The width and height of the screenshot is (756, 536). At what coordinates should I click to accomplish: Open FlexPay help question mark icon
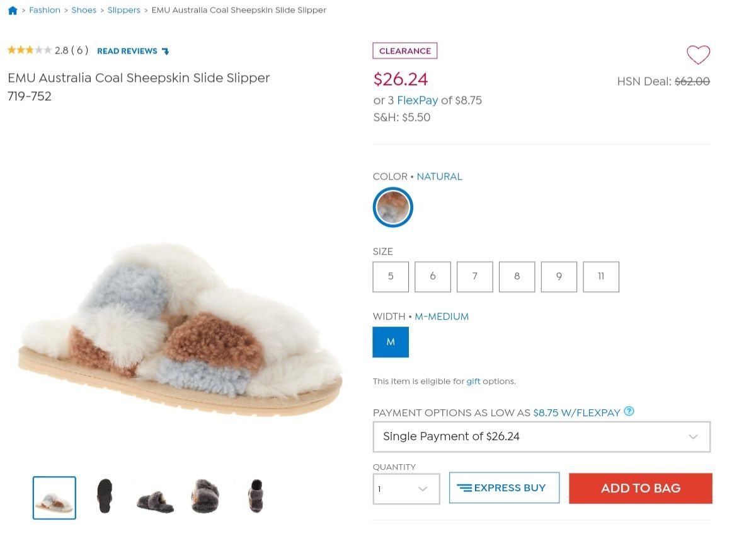pyautogui.click(x=629, y=412)
